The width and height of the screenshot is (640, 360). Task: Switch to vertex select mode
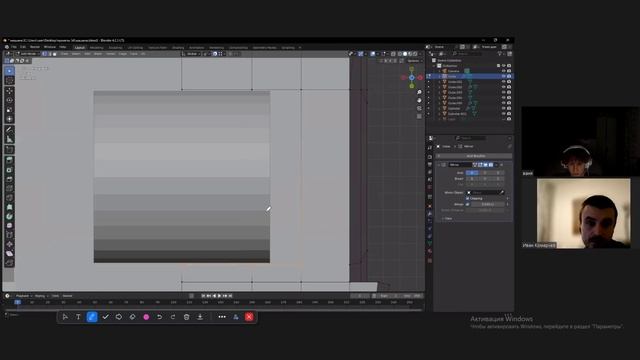coord(44,54)
